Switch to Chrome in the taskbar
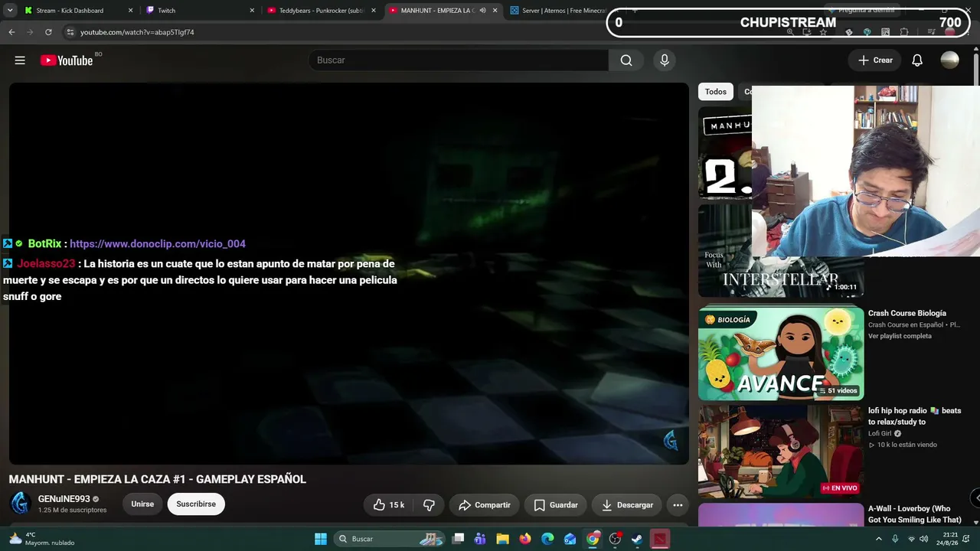The width and height of the screenshot is (980, 551). pos(593,539)
